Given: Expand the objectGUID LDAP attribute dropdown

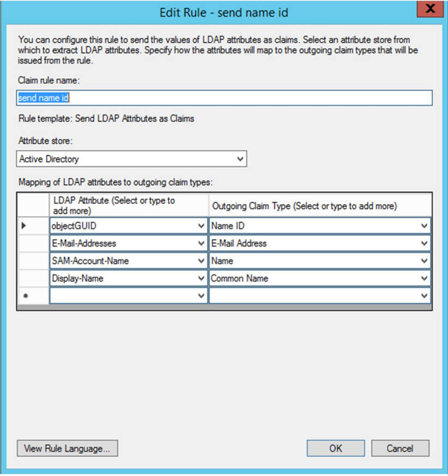Looking at the screenshot, I should pyautogui.click(x=201, y=225).
